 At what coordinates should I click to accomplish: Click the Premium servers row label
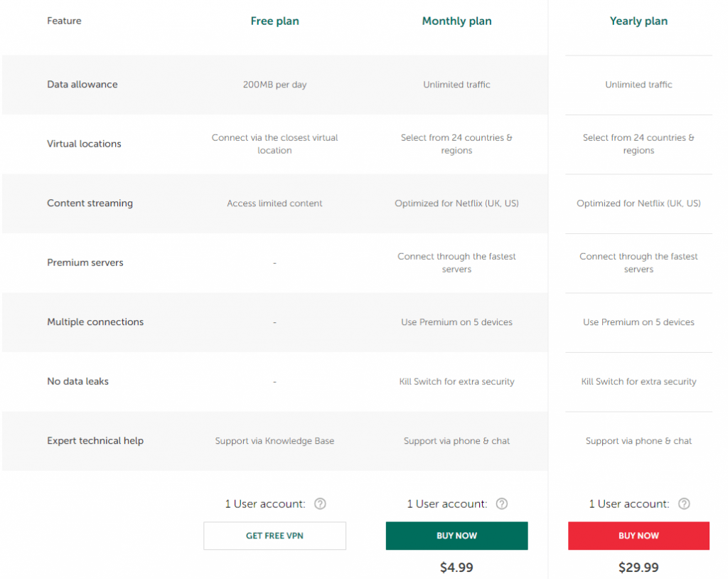click(x=85, y=262)
